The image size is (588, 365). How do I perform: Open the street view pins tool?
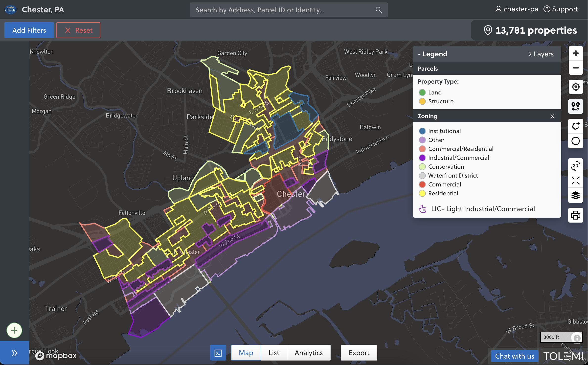pos(576,106)
